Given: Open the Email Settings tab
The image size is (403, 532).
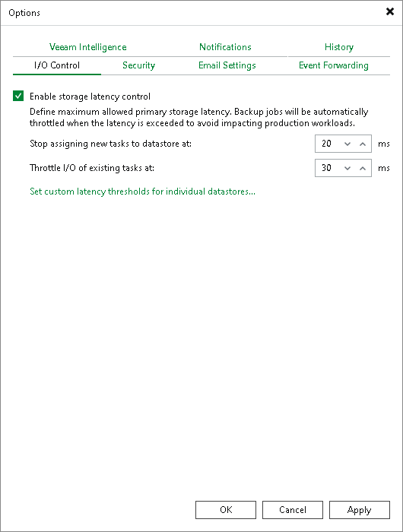Looking at the screenshot, I should [x=227, y=65].
